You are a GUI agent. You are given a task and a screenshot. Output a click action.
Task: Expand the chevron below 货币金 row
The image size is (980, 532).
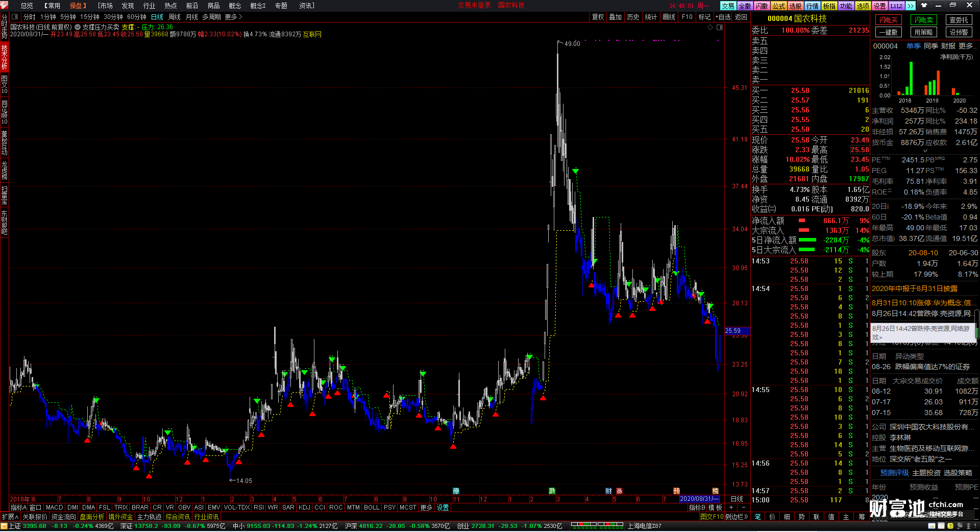pos(925,151)
